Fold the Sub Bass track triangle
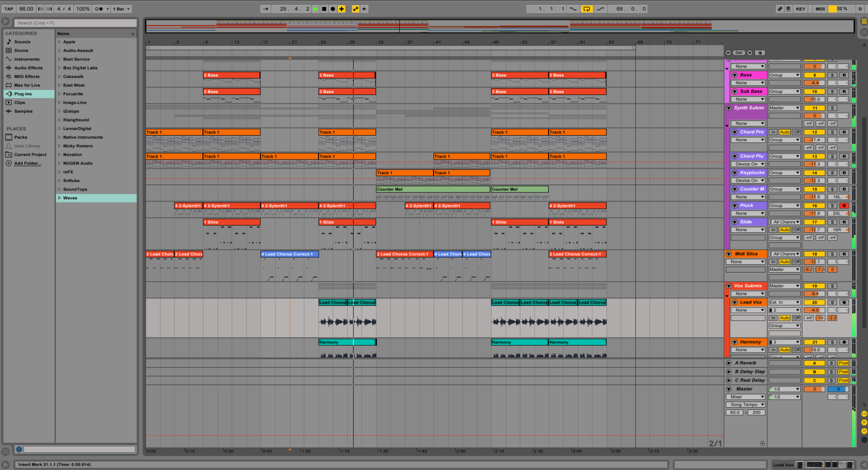The height and width of the screenshot is (470, 868). 735,91
